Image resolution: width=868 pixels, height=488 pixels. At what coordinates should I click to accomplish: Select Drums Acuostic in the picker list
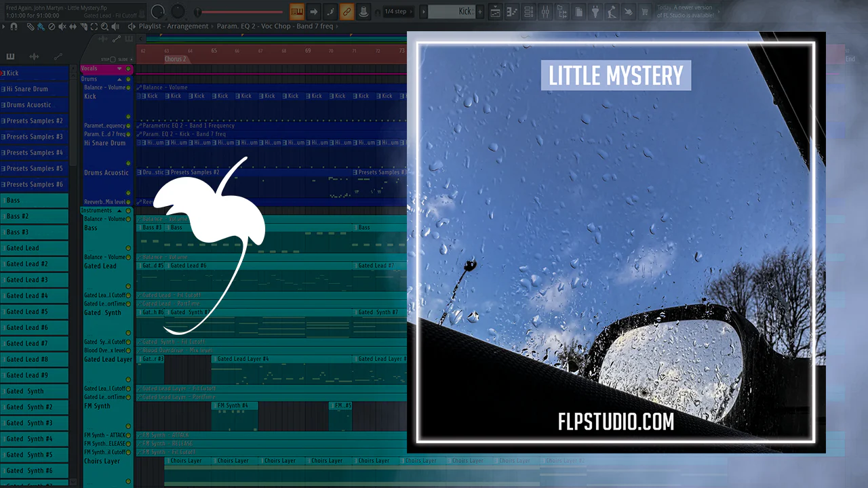[34, 105]
